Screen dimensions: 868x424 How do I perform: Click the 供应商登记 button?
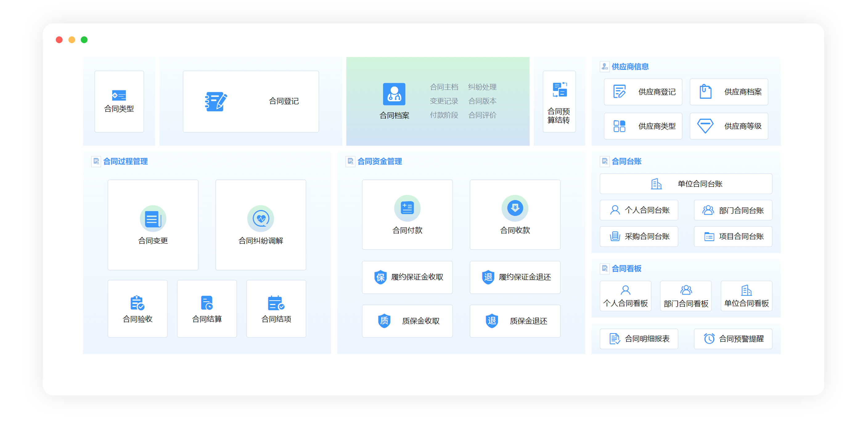pos(643,92)
